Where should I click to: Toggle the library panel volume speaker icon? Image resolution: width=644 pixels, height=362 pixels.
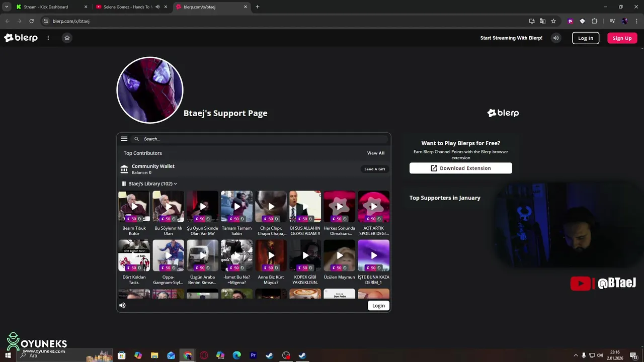[122, 305]
